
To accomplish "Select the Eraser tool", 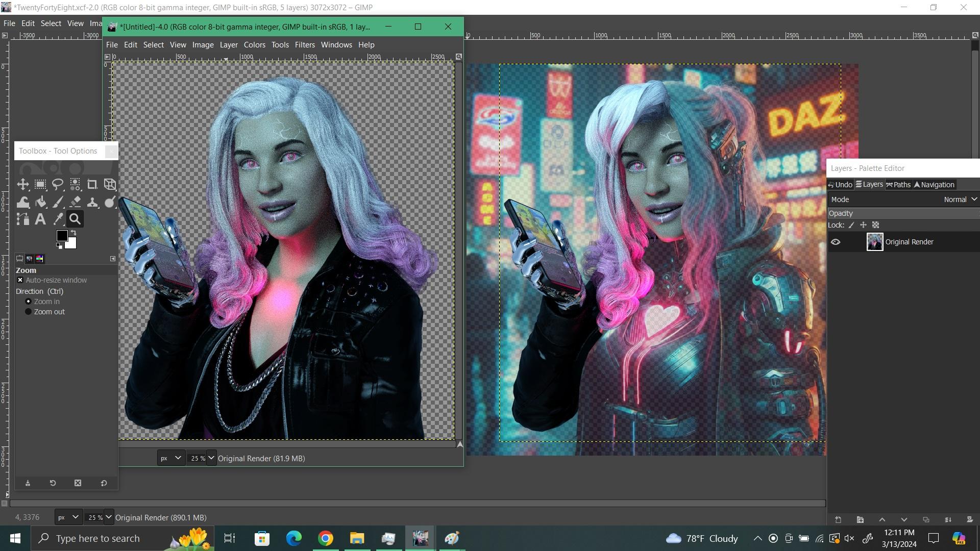I will coord(75,202).
